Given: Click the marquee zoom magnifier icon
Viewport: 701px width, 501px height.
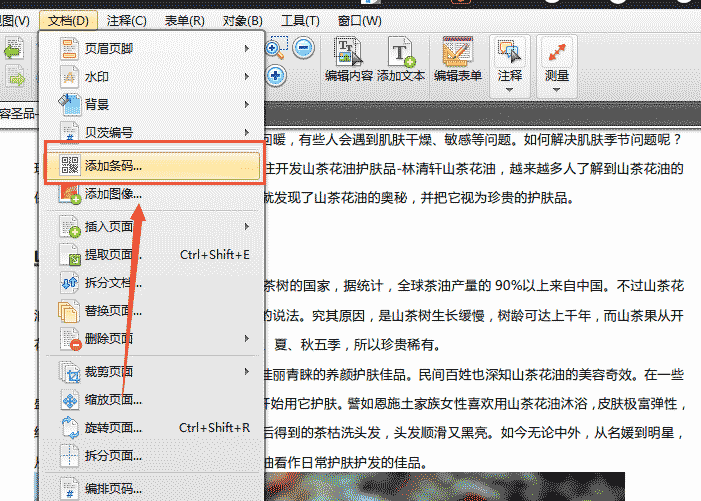Looking at the screenshot, I should (275, 47).
